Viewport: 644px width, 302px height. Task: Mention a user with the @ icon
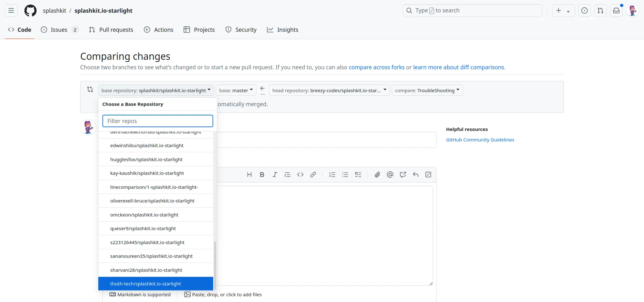390,175
